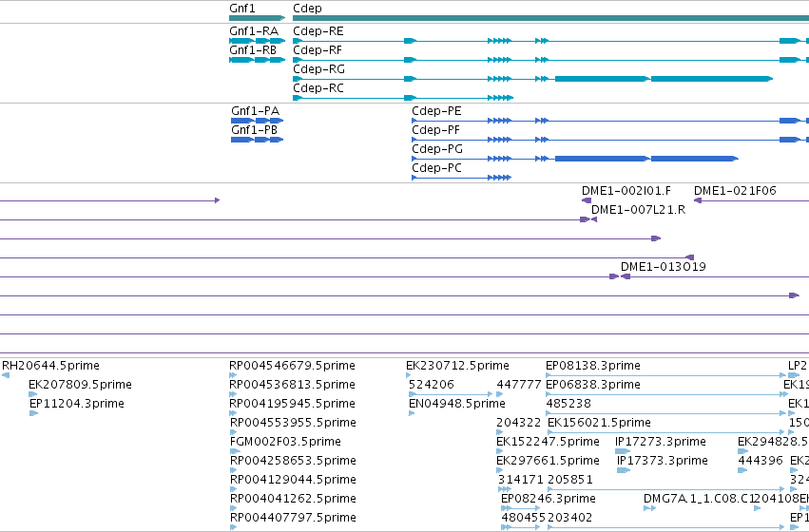This screenshot has width=809, height=532.
Task: Select the Cdep-PE protein label
Action: tap(436, 111)
